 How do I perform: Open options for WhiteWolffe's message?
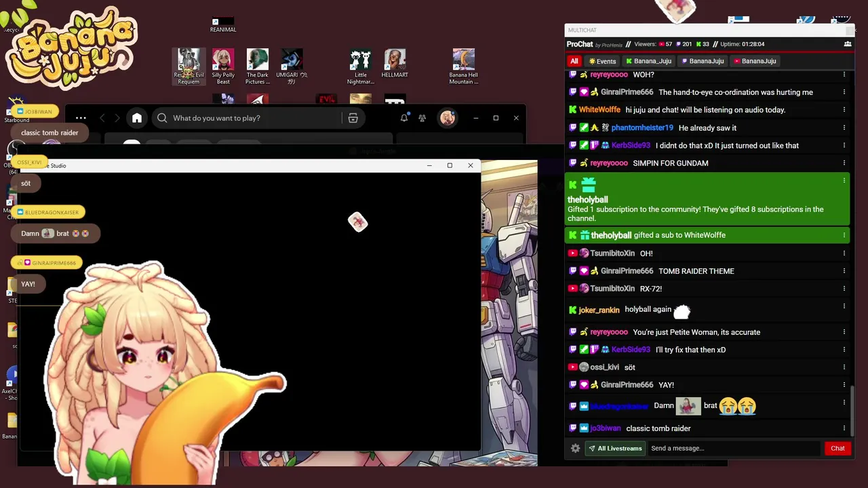(844, 110)
